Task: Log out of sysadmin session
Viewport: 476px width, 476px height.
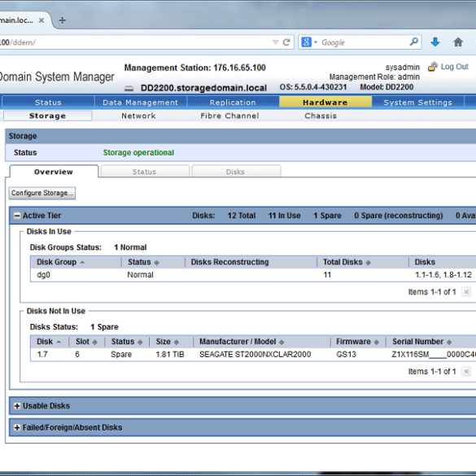Action: 454,67
